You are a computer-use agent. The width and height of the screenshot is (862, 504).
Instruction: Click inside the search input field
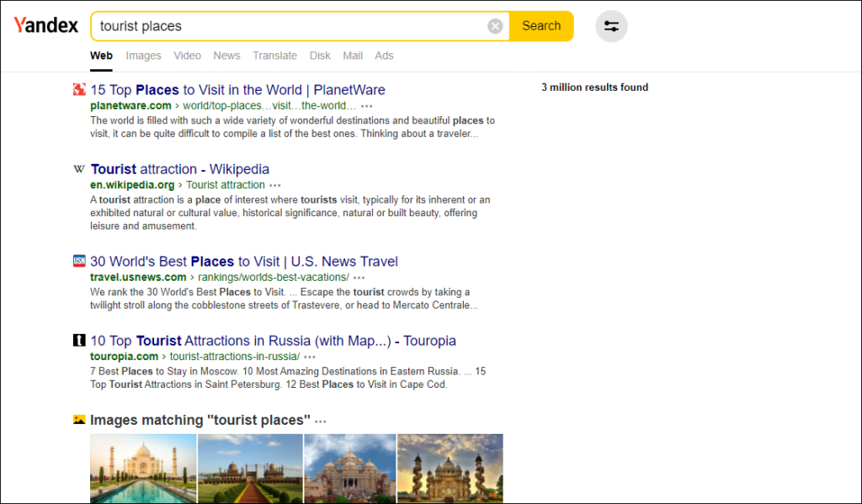(x=295, y=26)
